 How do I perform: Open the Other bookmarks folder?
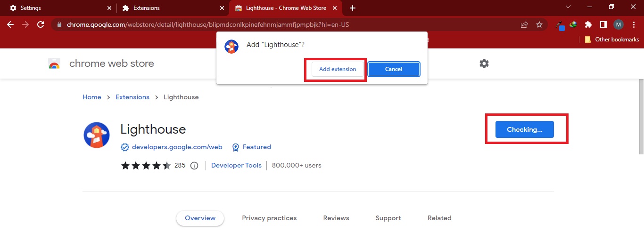click(x=611, y=40)
